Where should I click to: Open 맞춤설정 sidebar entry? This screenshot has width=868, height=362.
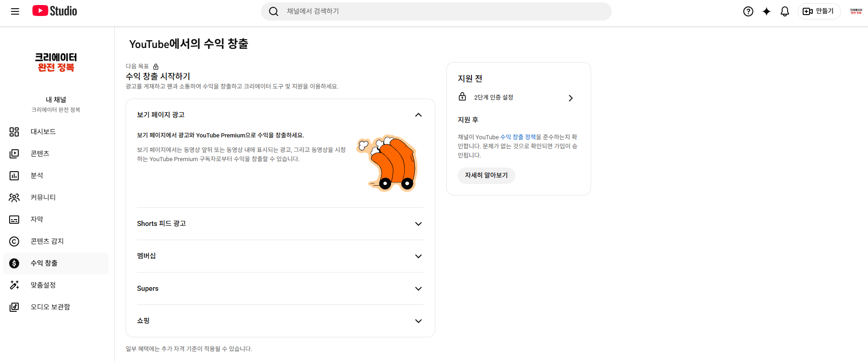tap(56, 285)
